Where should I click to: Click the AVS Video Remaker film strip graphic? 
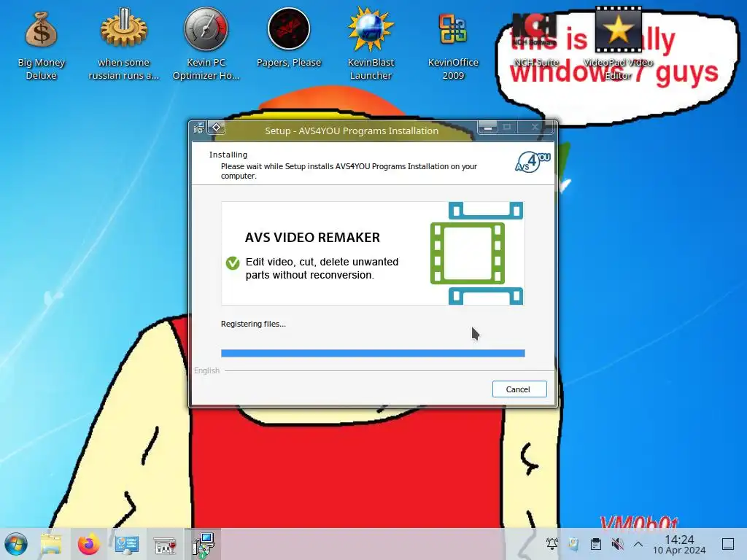[476, 253]
